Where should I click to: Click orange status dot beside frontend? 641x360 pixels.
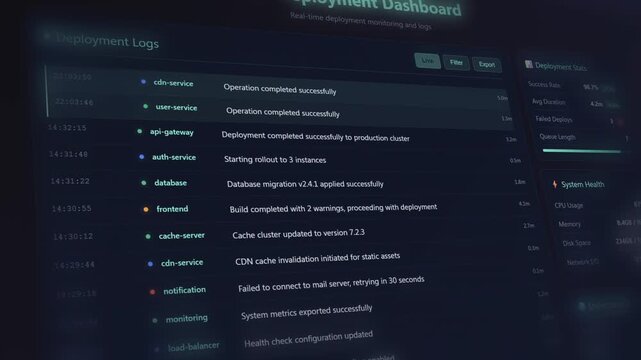point(146,209)
